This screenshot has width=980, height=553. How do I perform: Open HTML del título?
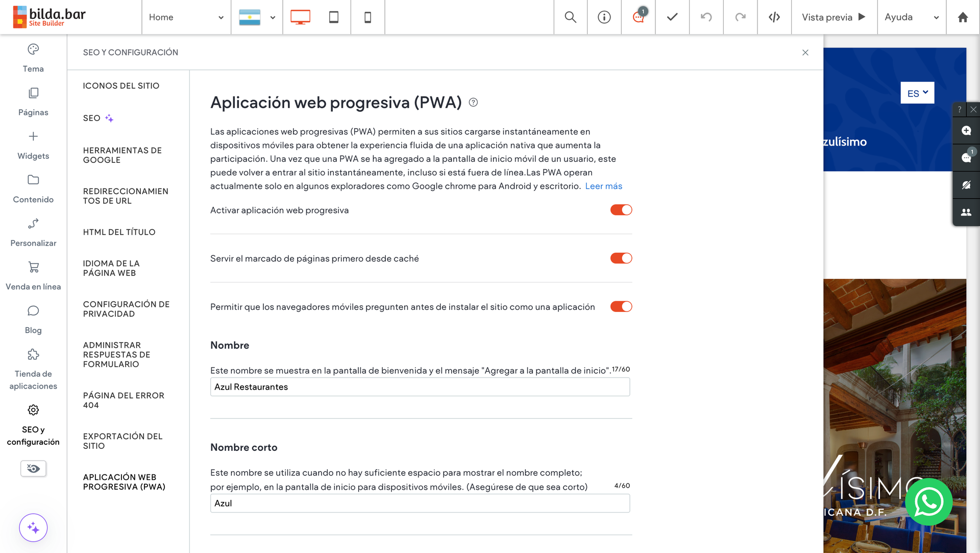[119, 232]
